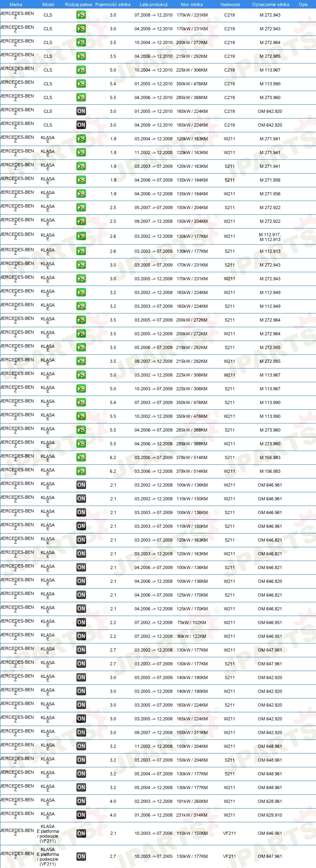Click the Lata produkcji column header

point(154,4)
